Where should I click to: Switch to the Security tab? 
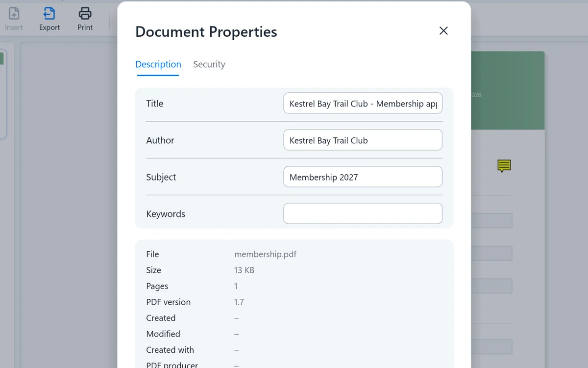(209, 64)
